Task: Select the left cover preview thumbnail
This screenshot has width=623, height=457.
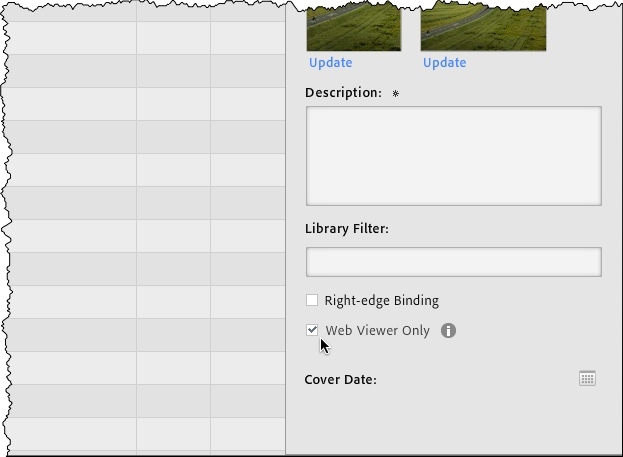Action: click(354, 26)
